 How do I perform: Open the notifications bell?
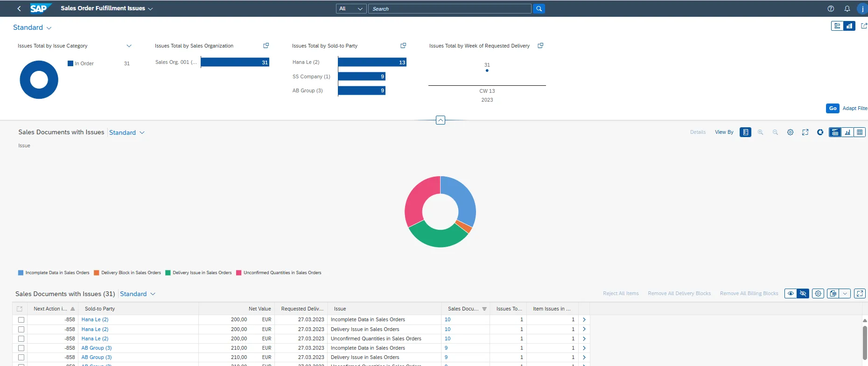[x=847, y=8]
